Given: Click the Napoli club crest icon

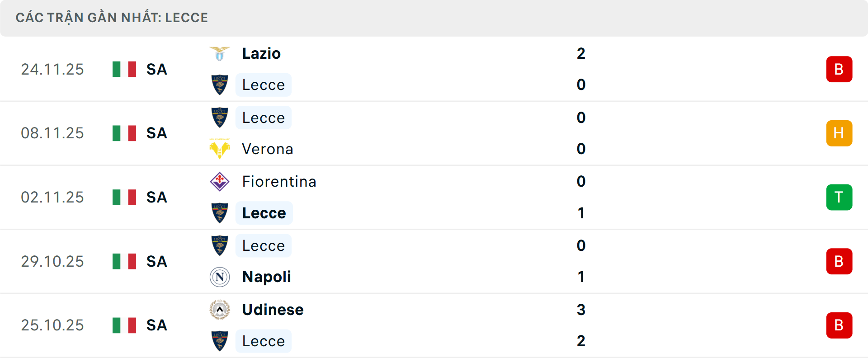Looking at the screenshot, I should click(220, 277).
